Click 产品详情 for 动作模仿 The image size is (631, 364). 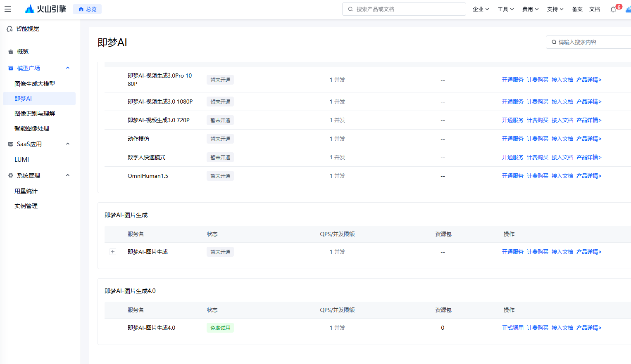coord(588,139)
